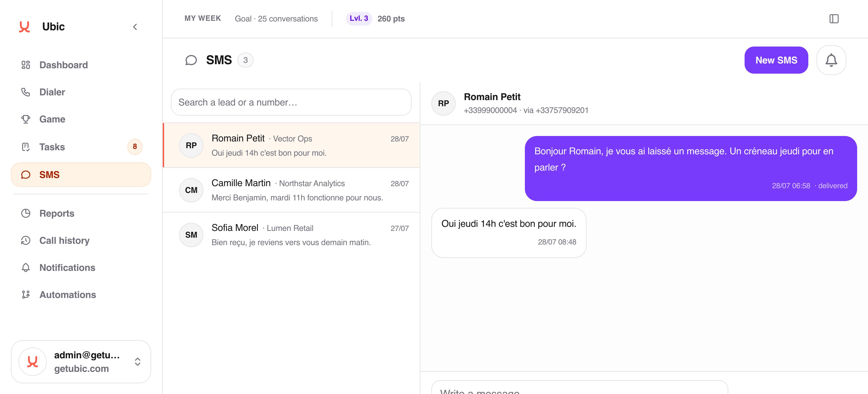This screenshot has height=394, width=868.
Task: Click the delivered status text
Action: pos(832,185)
